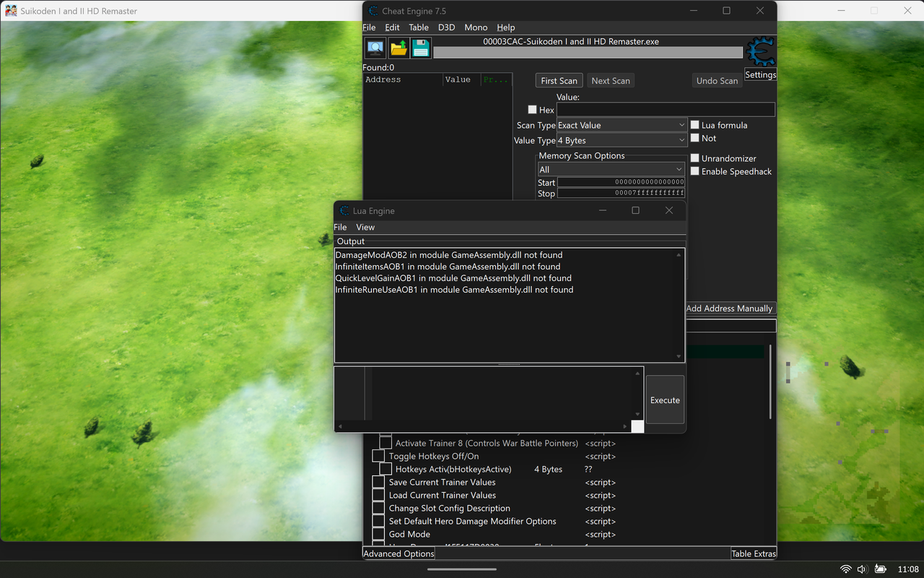Screen dimensions: 924x578
Task: Click the Undo Scan button
Action: 717,81
